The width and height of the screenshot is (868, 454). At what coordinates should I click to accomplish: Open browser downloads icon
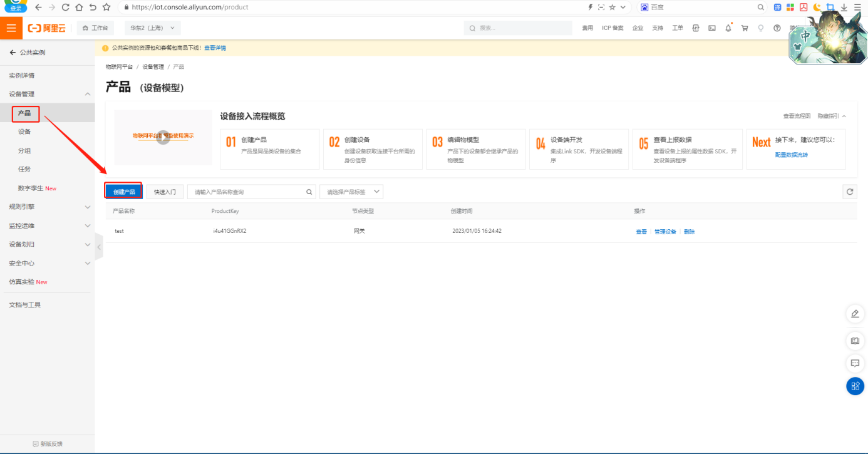coord(844,8)
